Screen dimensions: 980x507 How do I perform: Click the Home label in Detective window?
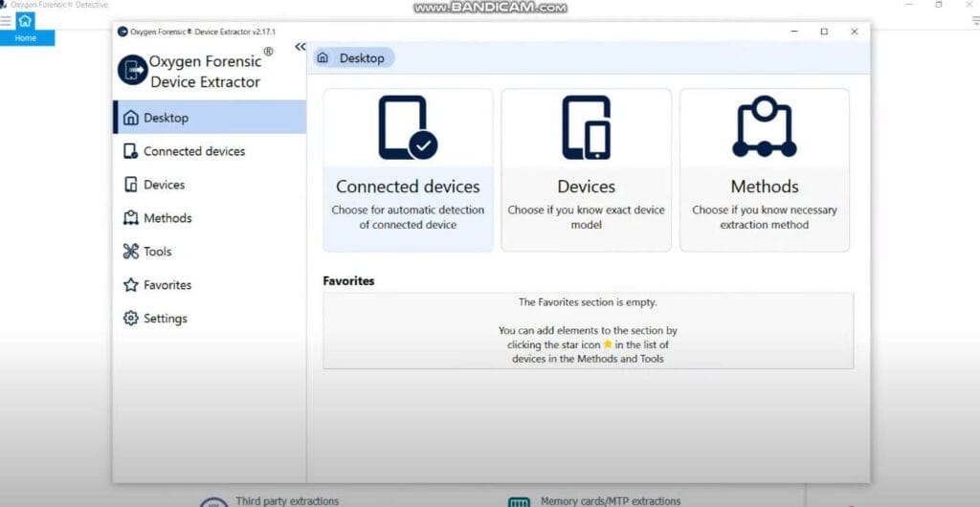pos(26,38)
